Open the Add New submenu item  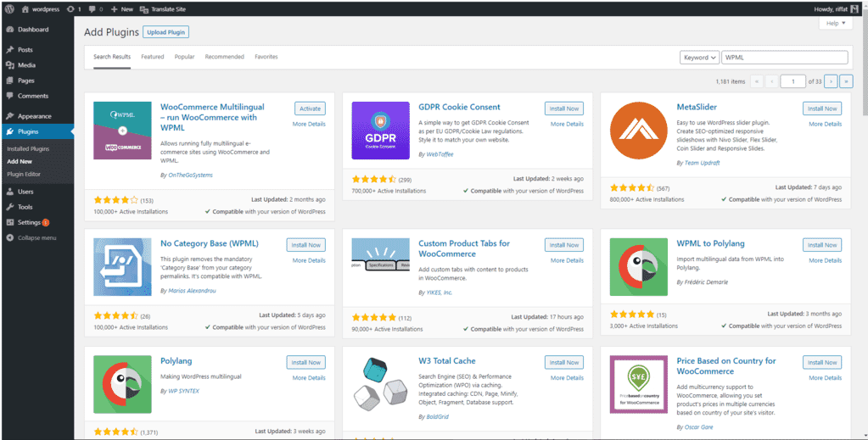click(20, 162)
